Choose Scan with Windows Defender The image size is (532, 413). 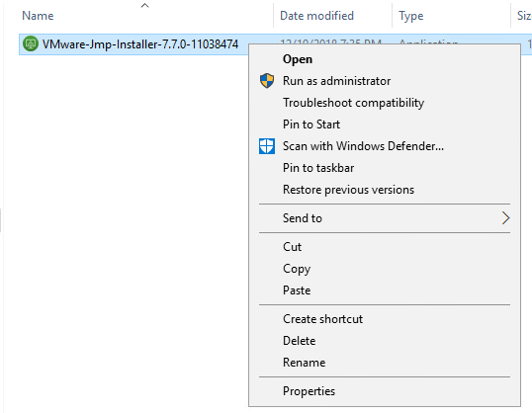385,146
